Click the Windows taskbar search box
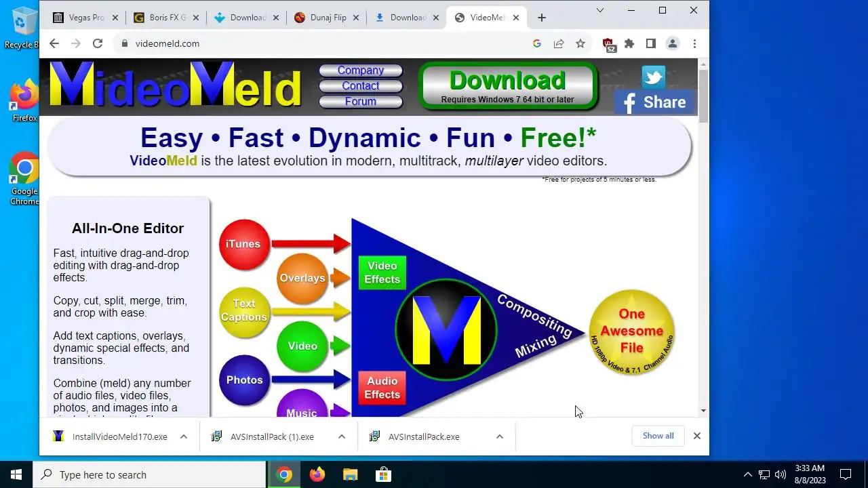Screen dimensions: 868x488 point(149,474)
